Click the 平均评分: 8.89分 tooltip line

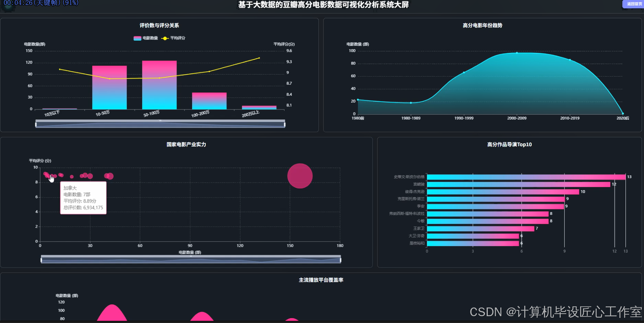point(80,201)
